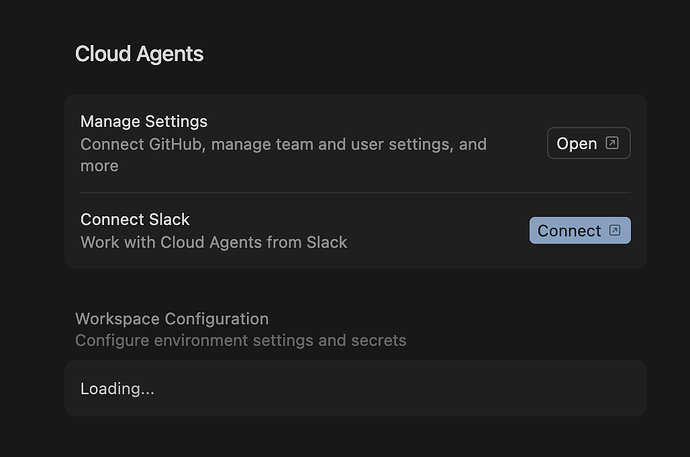Click "Configure environment settings and secrets" subtitle
Image resolution: width=690 pixels, height=457 pixels.
tap(241, 341)
